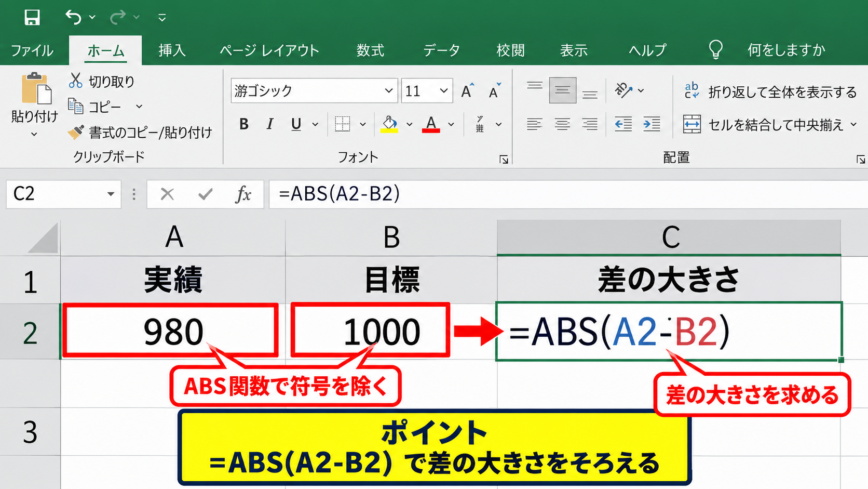
Task: Decrease the font size
Action: coord(495,91)
